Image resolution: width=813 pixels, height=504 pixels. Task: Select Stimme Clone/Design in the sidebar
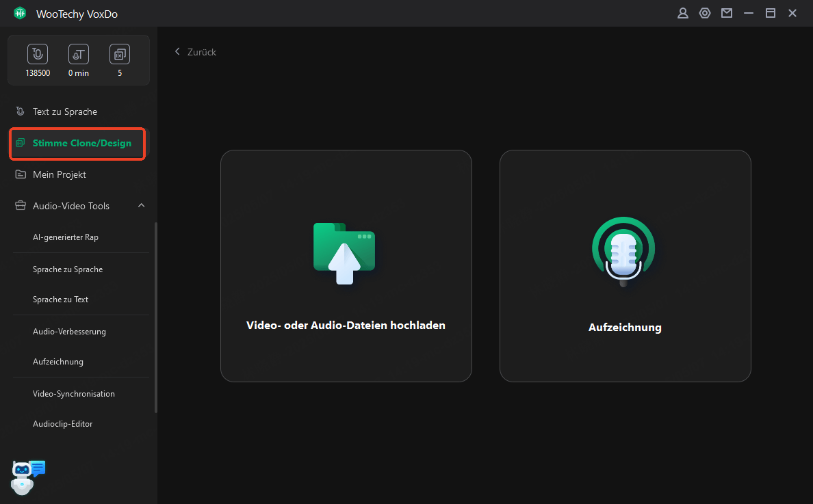[x=81, y=143]
